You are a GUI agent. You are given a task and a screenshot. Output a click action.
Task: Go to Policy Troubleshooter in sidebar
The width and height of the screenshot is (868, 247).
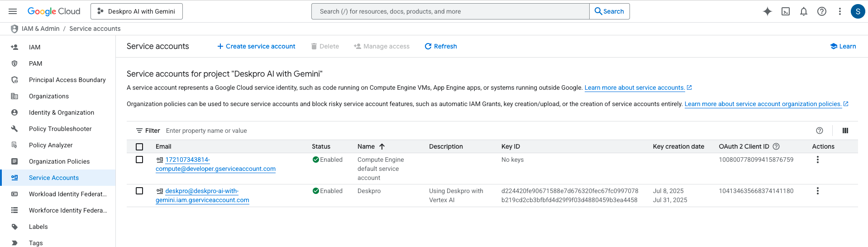(60, 129)
